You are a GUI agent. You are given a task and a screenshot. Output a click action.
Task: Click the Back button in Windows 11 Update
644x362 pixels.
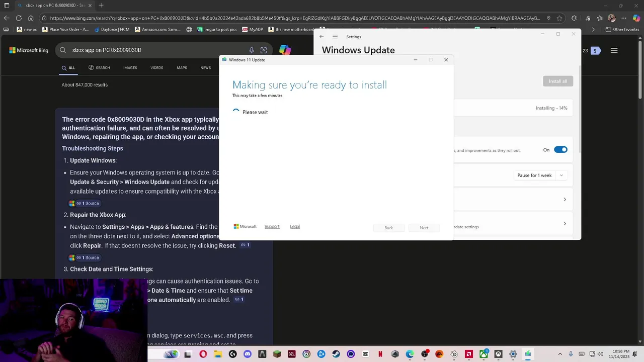pyautogui.click(x=389, y=228)
